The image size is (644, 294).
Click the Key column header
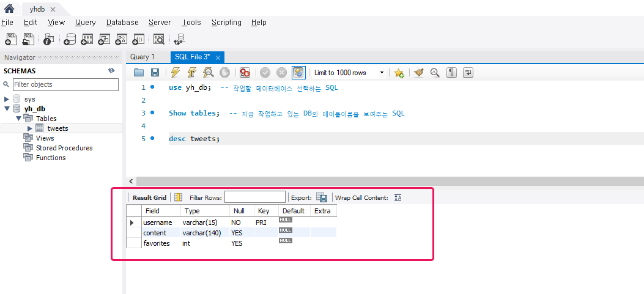(x=265, y=211)
